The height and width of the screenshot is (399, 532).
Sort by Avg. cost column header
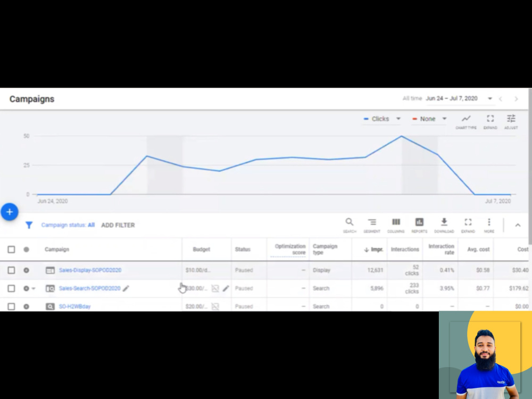(478, 250)
